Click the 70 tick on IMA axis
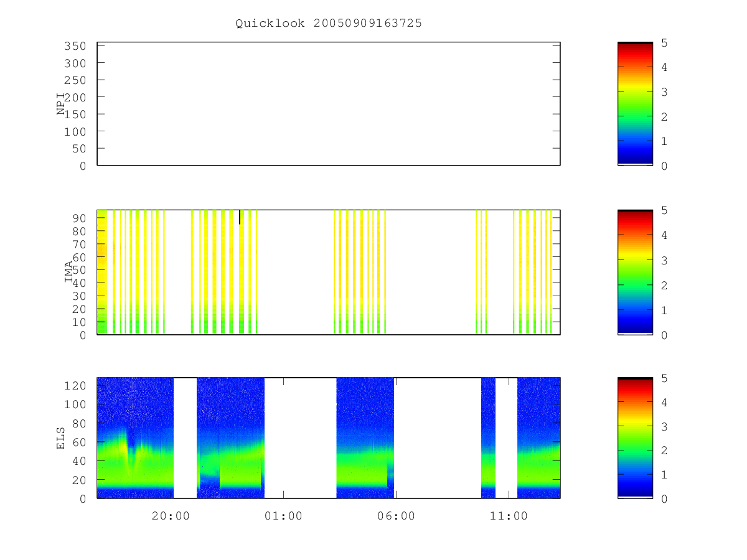747x560 pixels. coord(78,244)
